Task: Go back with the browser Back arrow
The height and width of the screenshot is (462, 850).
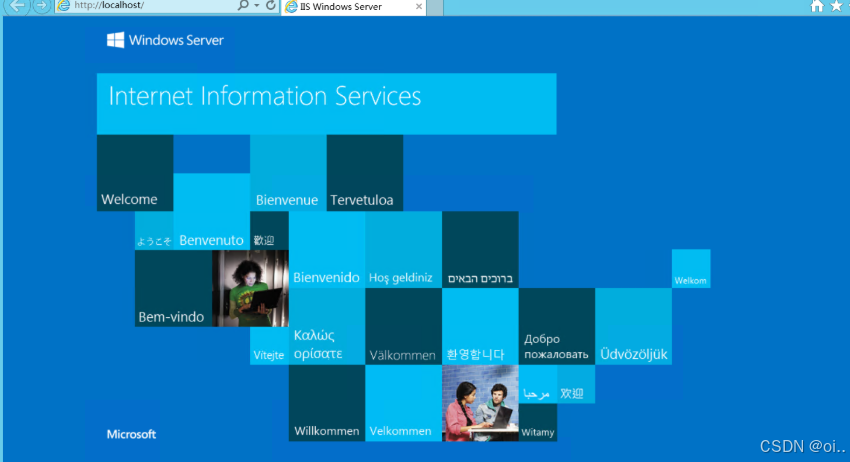Action: coord(17,6)
